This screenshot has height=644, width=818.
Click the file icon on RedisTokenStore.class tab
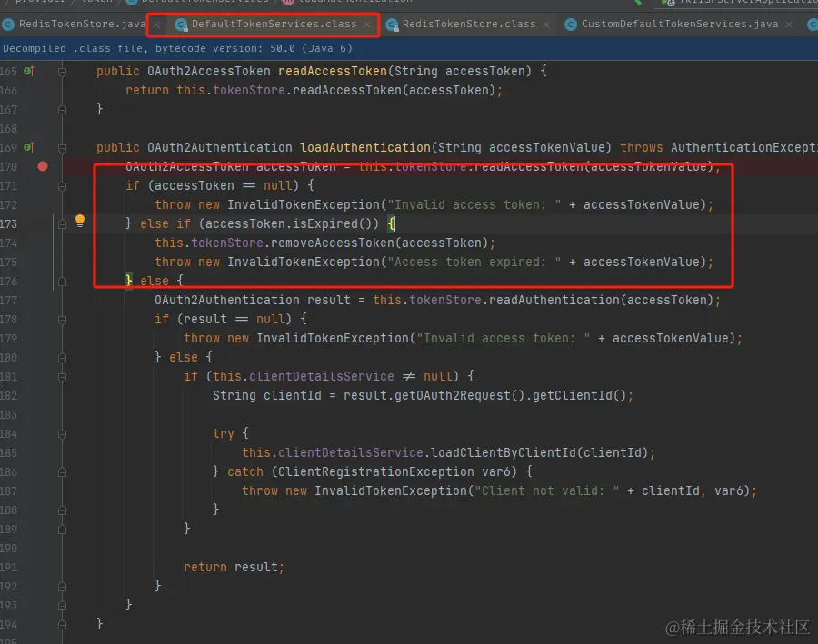392,25
